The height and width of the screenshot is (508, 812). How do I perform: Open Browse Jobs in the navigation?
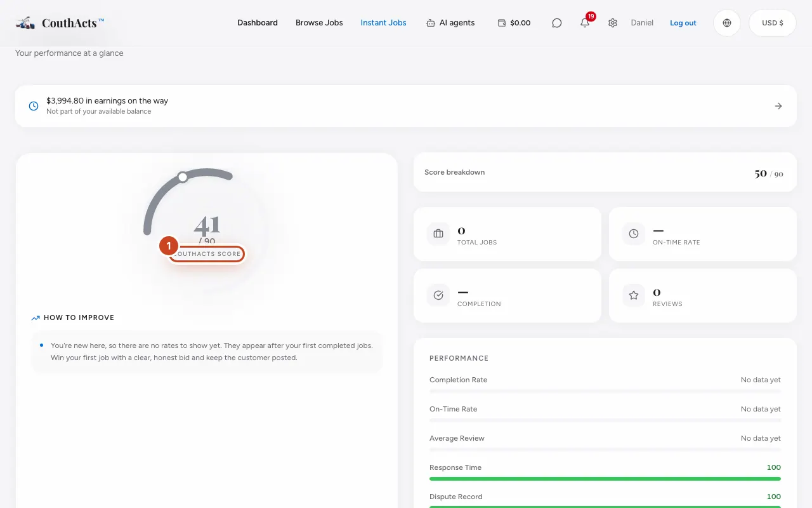pyautogui.click(x=319, y=23)
